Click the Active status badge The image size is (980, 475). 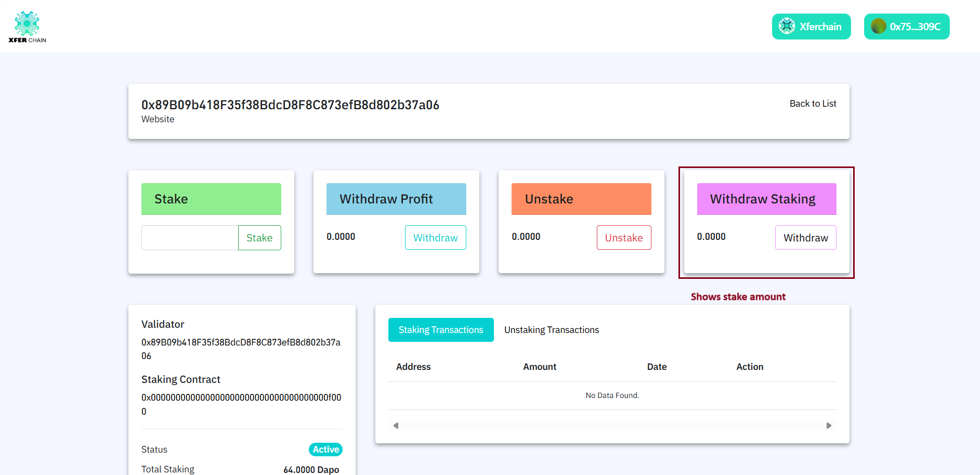(x=325, y=449)
